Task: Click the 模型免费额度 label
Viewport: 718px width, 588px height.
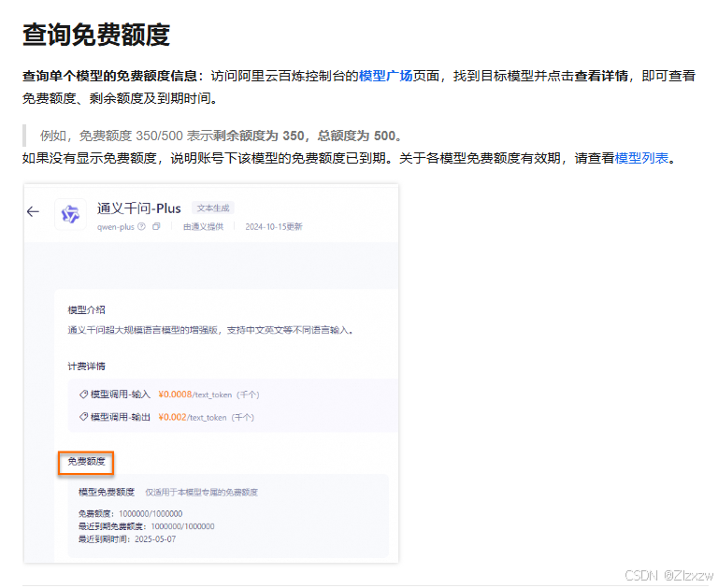Action: tap(107, 492)
